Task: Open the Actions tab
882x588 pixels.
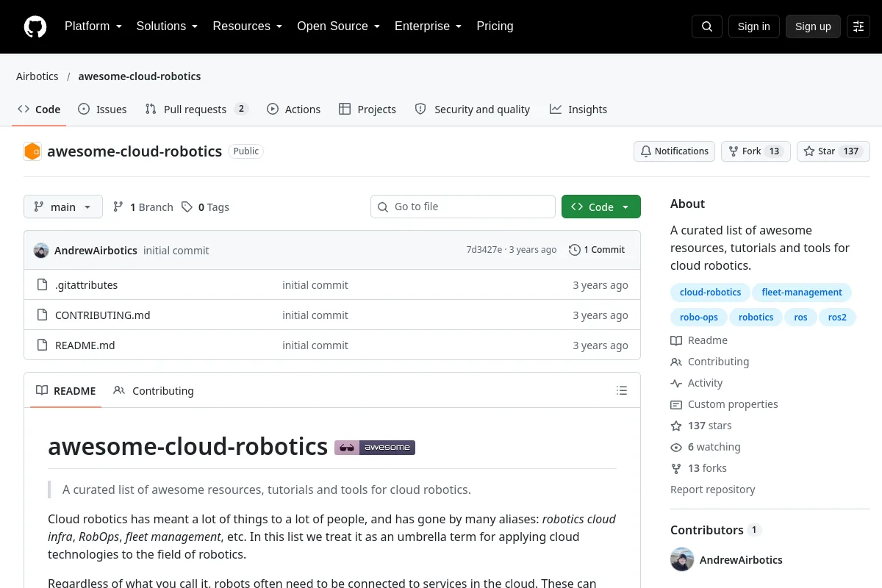Action: 293,110
